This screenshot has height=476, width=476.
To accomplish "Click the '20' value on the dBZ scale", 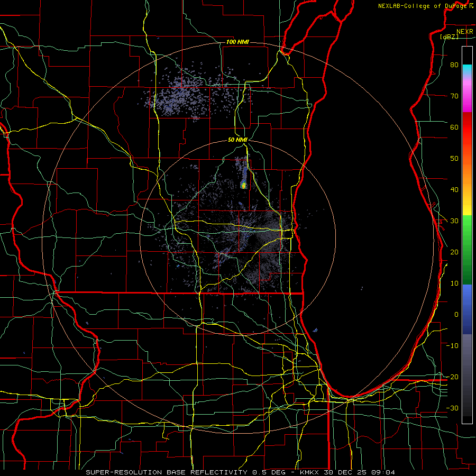I will (x=454, y=252).
